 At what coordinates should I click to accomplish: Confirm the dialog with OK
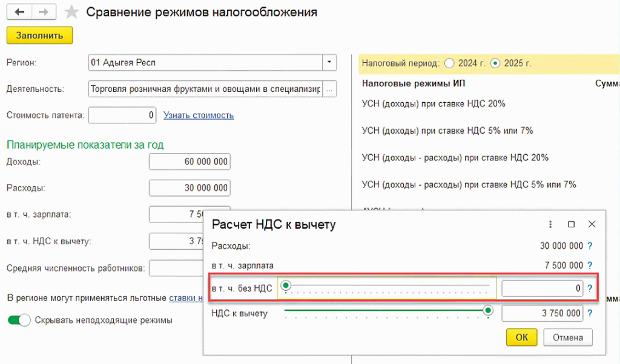coord(522,337)
